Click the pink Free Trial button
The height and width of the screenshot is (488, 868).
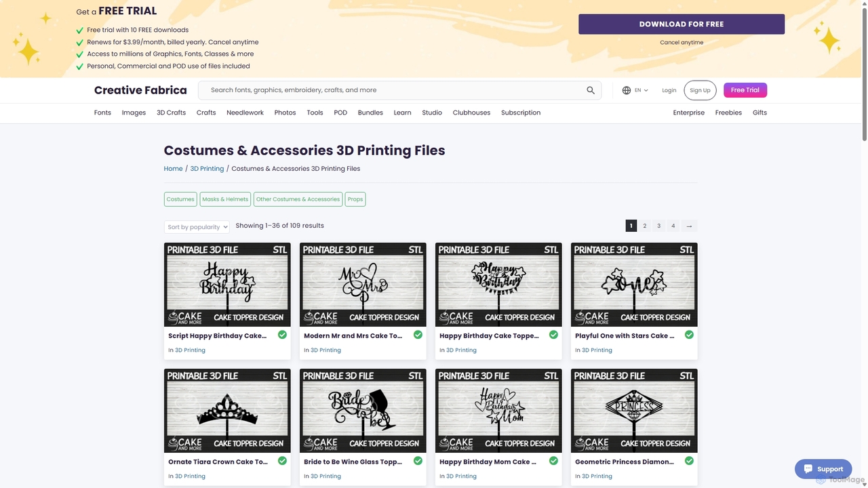tap(745, 90)
